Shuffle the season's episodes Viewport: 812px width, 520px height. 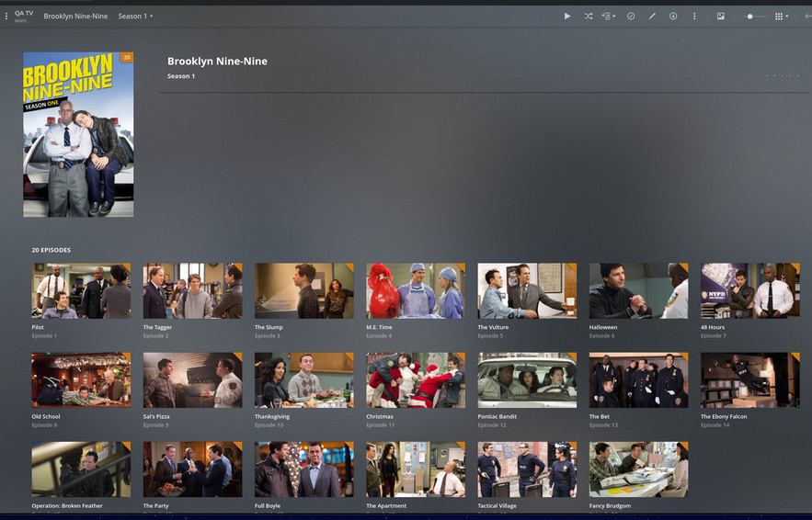[589, 16]
